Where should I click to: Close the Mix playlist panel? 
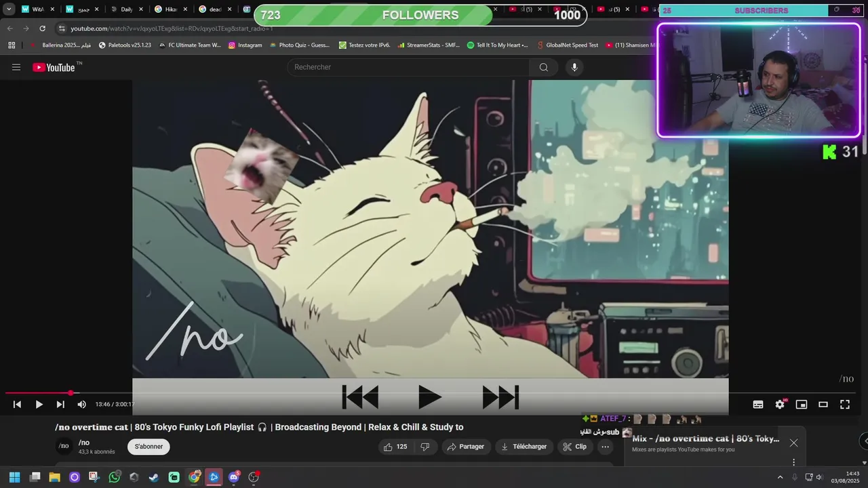[x=793, y=443]
